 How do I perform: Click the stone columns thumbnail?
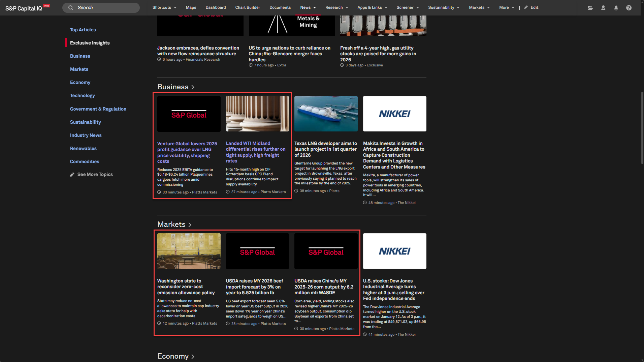257,114
